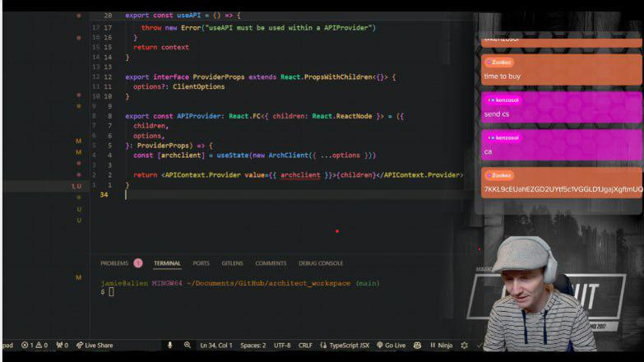Click the M git marker beside the terminal

coord(78,278)
